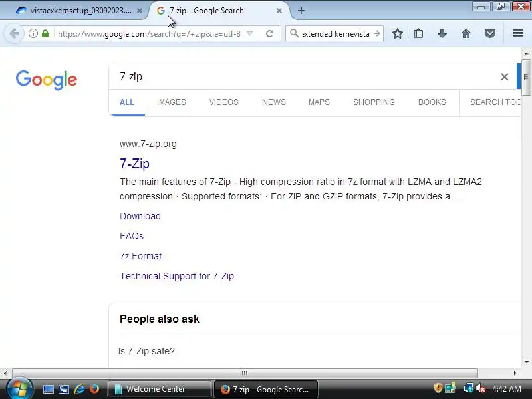Launch Firefox from quick launch

click(94, 389)
